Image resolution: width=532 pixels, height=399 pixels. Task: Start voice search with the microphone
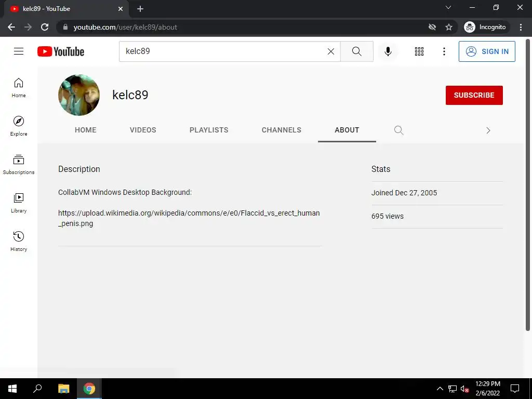[388, 51]
